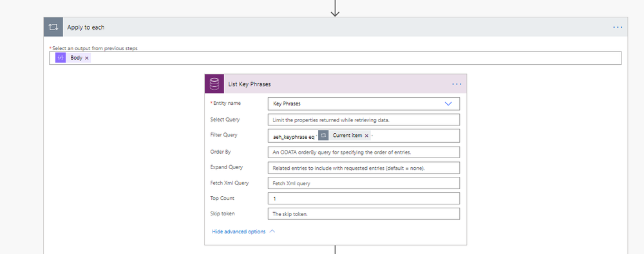Click the Top Count field
Screen dimensions: 644x254
[364, 199]
